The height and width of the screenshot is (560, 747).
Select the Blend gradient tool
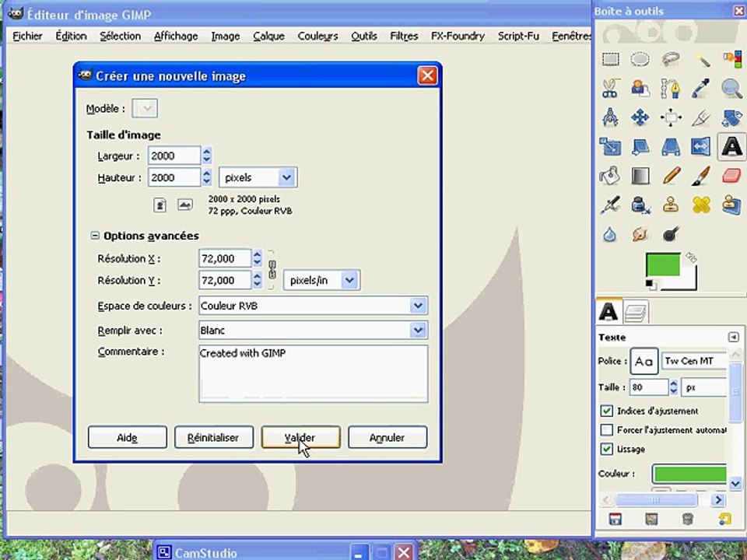640,176
